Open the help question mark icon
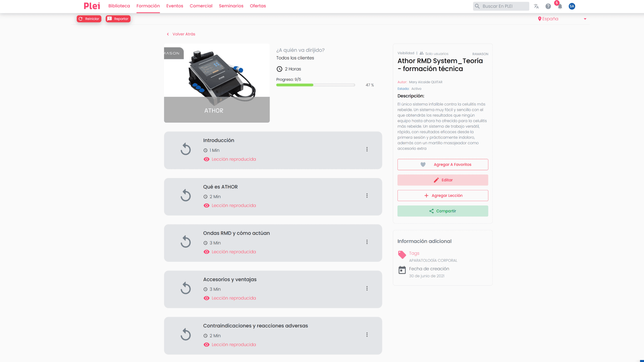The height and width of the screenshot is (362, 644). (x=548, y=6)
